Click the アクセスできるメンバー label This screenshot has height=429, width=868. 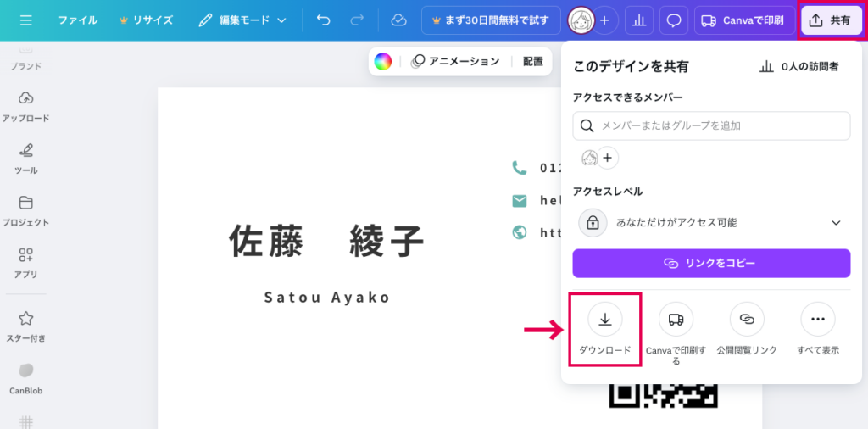click(x=628, y=98)
